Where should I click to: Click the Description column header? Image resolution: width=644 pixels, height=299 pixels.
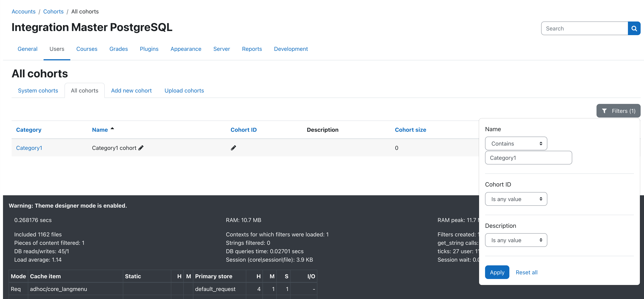coord(323,130)
